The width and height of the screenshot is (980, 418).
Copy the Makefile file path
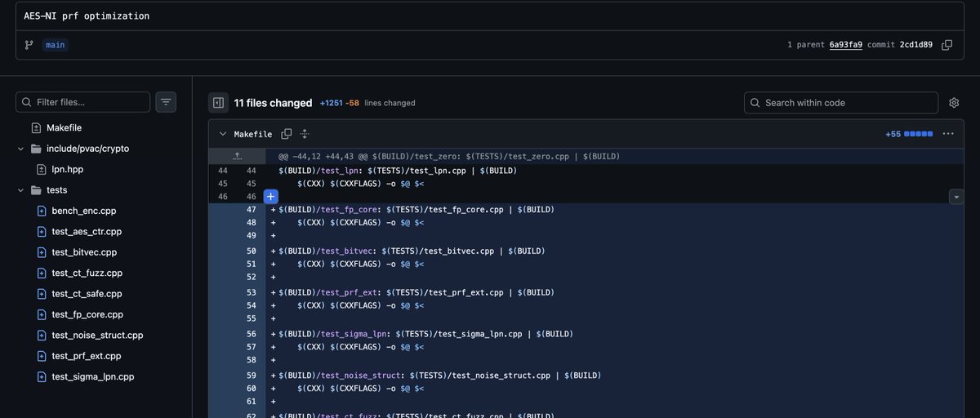pyautogui.click(x=287, y=134)
